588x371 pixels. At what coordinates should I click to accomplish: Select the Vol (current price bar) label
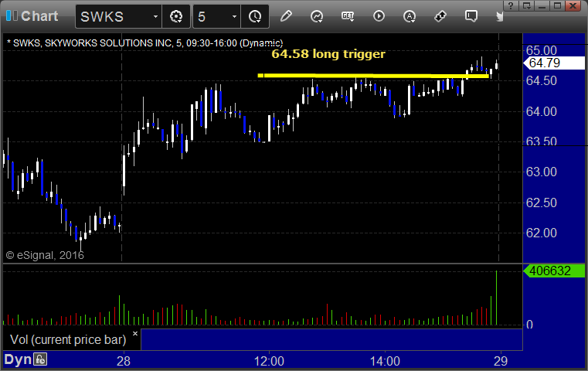click(68, 339)
